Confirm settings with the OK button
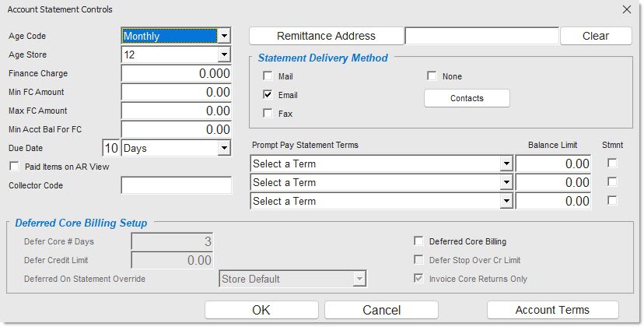Screen dimensions: 644x327 (261, 310)
